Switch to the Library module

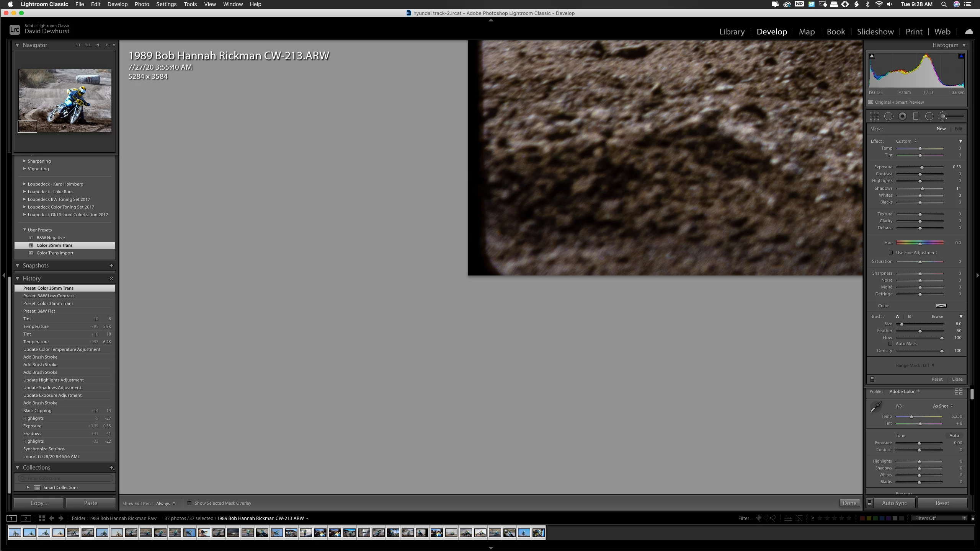pyautogui.click(x=732, y=32)
